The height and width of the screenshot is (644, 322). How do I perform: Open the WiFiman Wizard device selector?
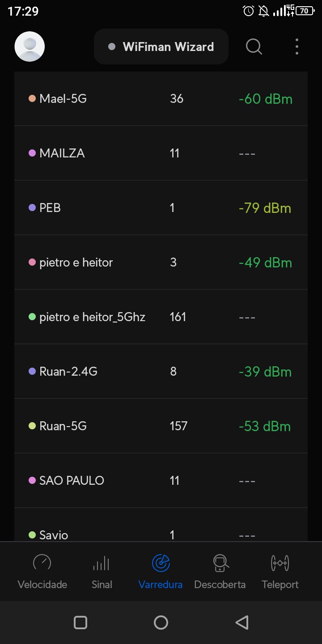(161, 47)
